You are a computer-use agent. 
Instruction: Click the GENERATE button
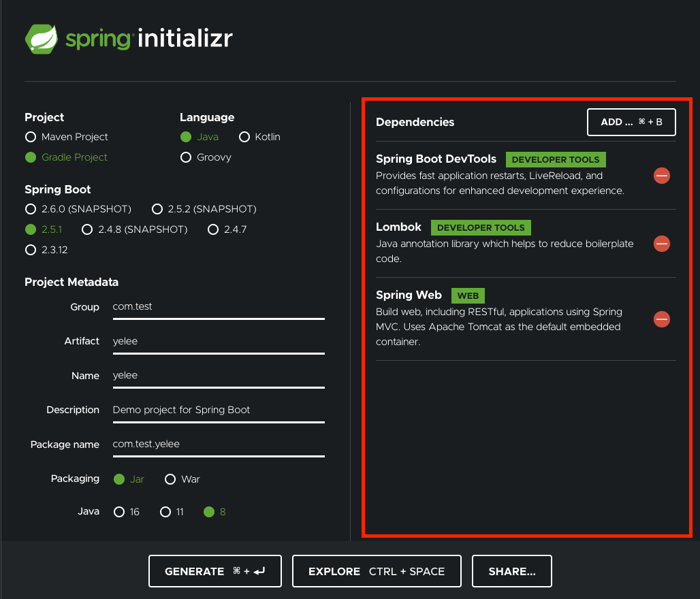(x=214, y=571)
